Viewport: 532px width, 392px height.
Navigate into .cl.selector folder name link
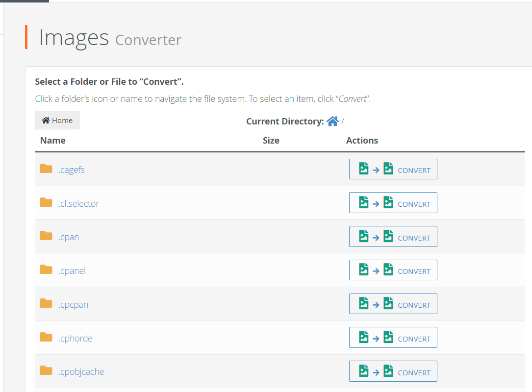click(78, 203)
